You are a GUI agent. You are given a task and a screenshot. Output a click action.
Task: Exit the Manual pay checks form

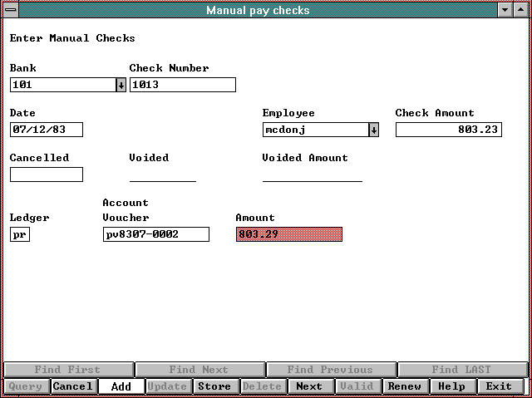[499, 386]
